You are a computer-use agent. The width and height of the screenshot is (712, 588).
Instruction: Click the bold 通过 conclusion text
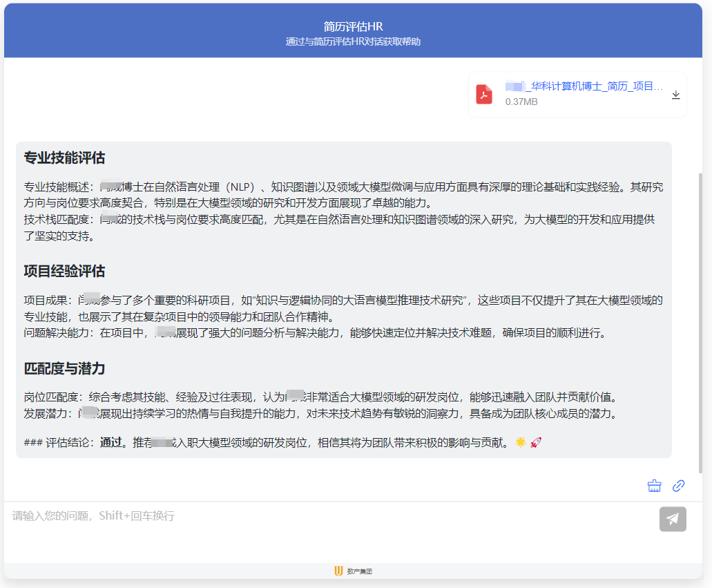point(110,442)
